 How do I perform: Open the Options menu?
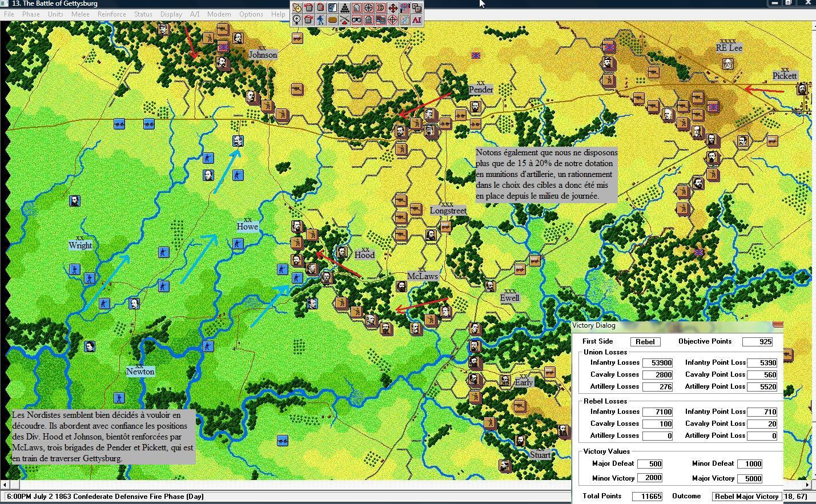click(251, 14)
